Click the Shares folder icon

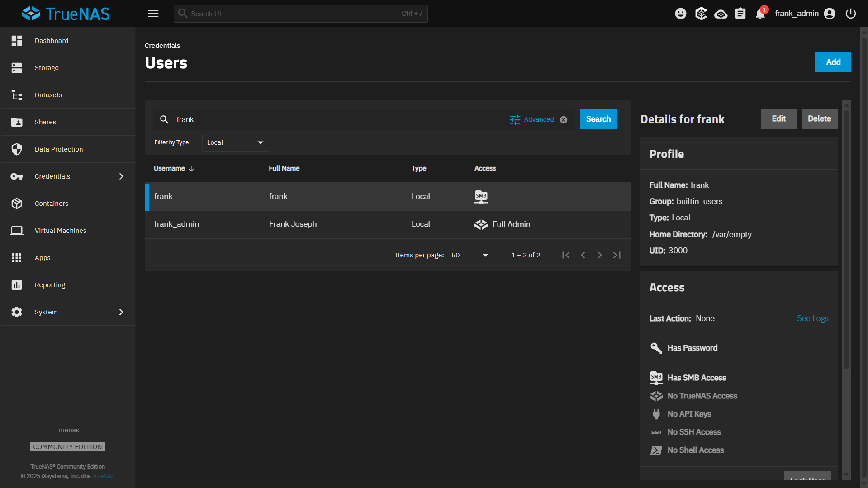tap(17, 122)
